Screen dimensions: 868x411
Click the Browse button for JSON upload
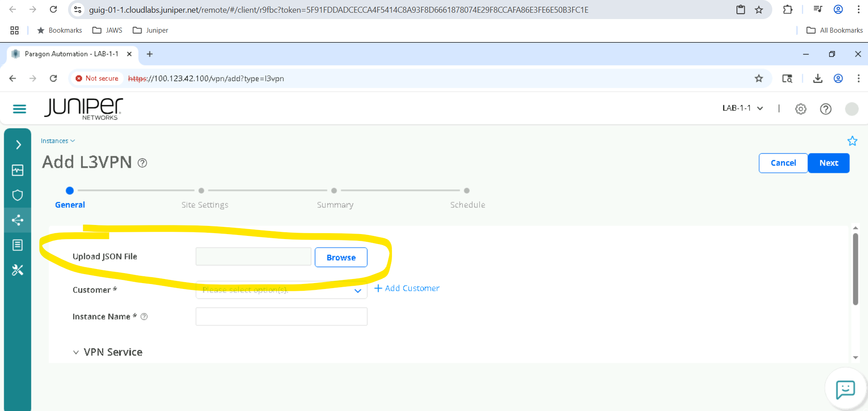coord(341,257)
